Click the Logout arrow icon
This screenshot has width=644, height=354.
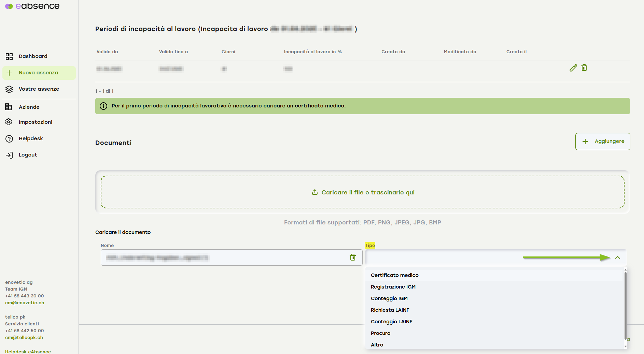tap(9, 155)
